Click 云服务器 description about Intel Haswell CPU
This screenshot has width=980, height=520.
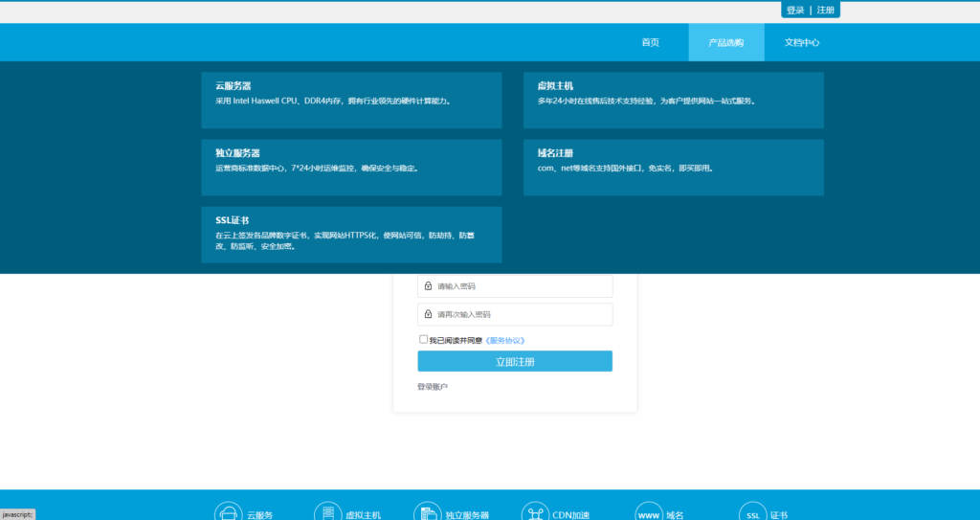333,101
